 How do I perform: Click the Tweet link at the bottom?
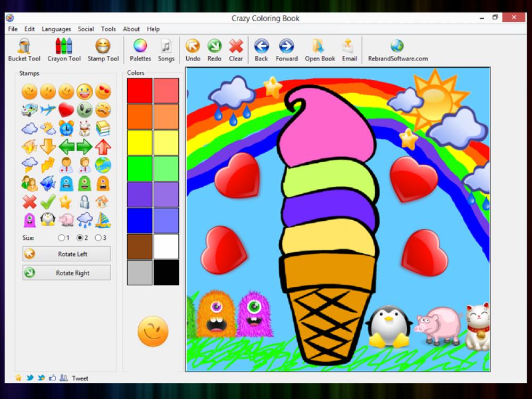pos(80,379)
